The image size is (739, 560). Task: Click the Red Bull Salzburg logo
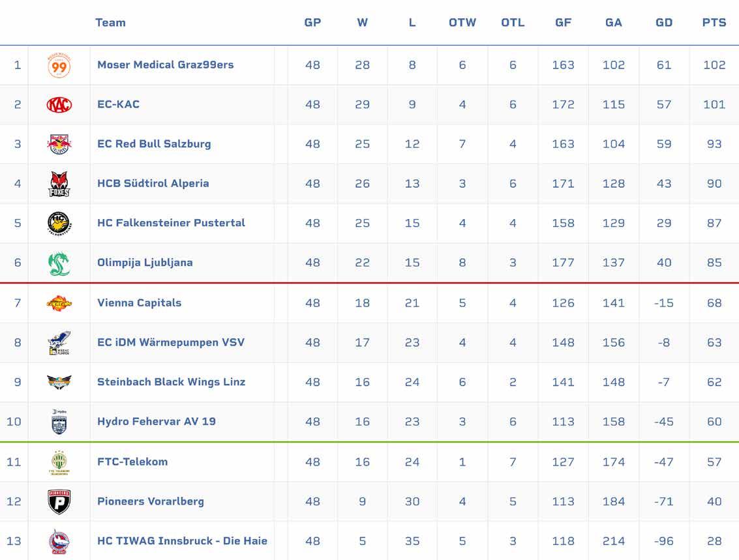(x=59, y=144)
